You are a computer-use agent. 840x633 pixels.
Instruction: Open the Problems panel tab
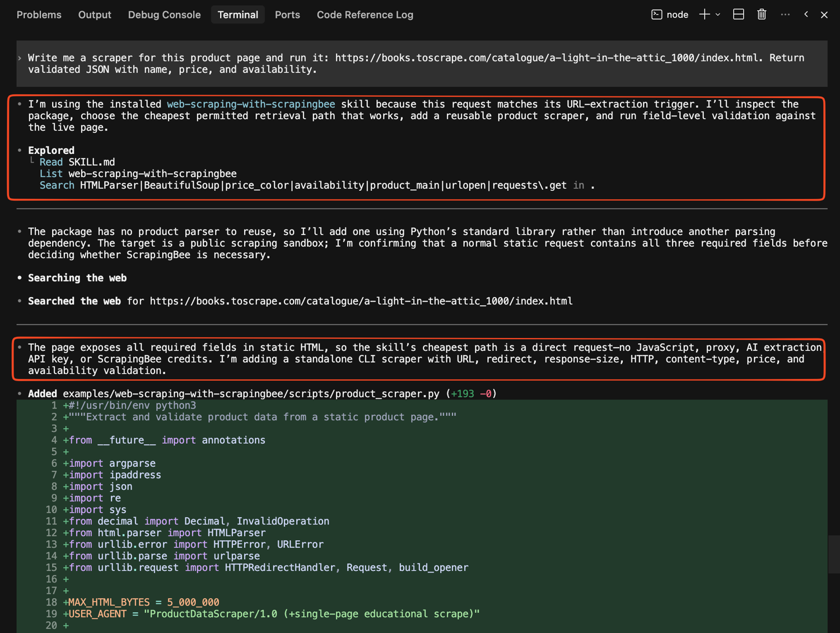(x=39, y=15)
